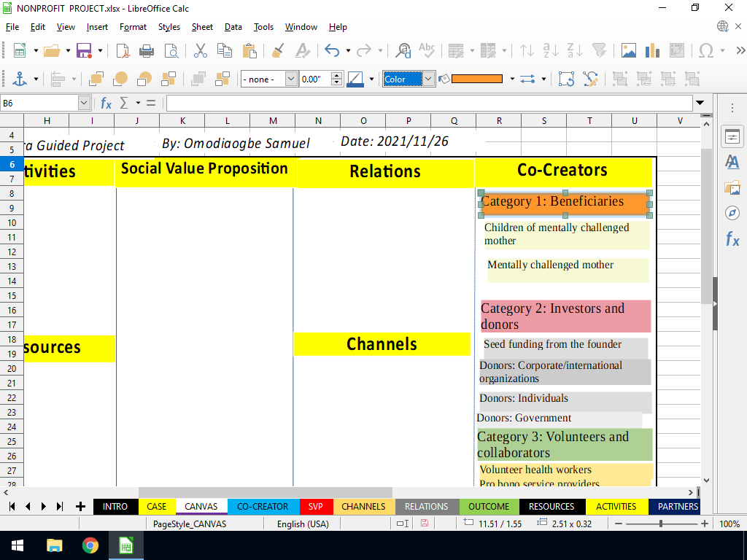Open the Format menu
The height and width of the screenshot is (560, 747).
[133, 27]
